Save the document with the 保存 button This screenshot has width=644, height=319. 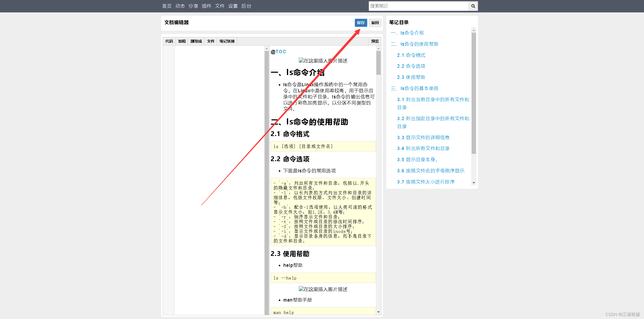(x=361, y=23)
